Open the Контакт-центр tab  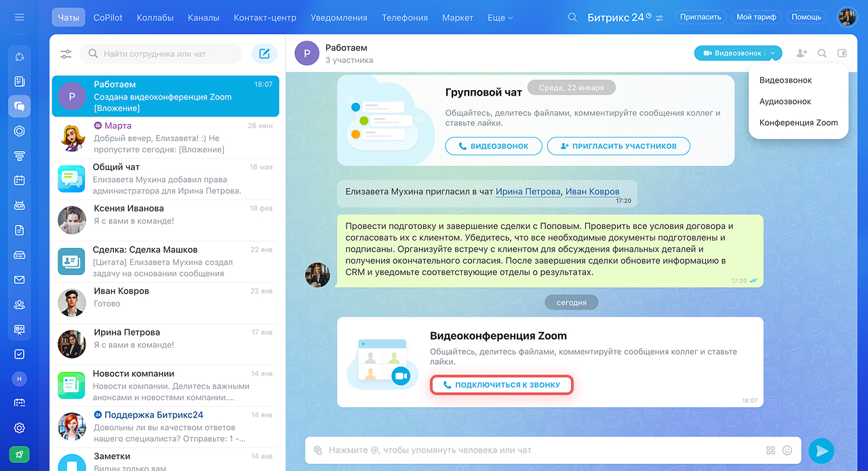[265, 18]
